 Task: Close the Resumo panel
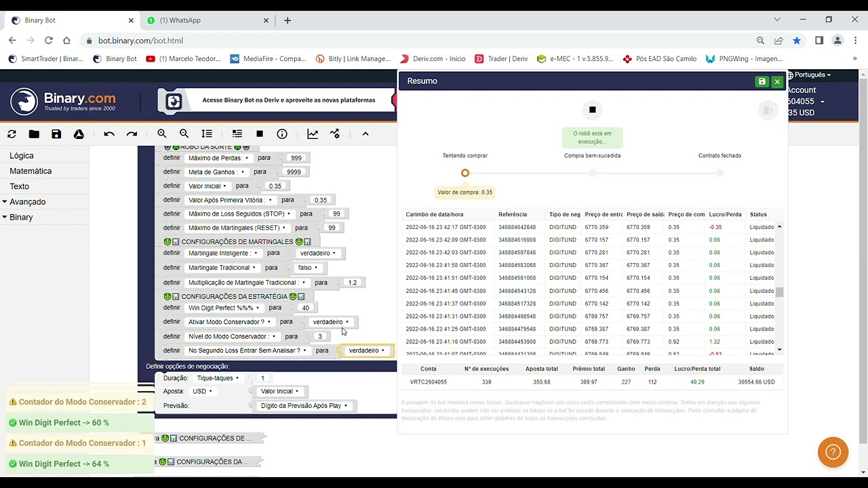click(777, 81)
